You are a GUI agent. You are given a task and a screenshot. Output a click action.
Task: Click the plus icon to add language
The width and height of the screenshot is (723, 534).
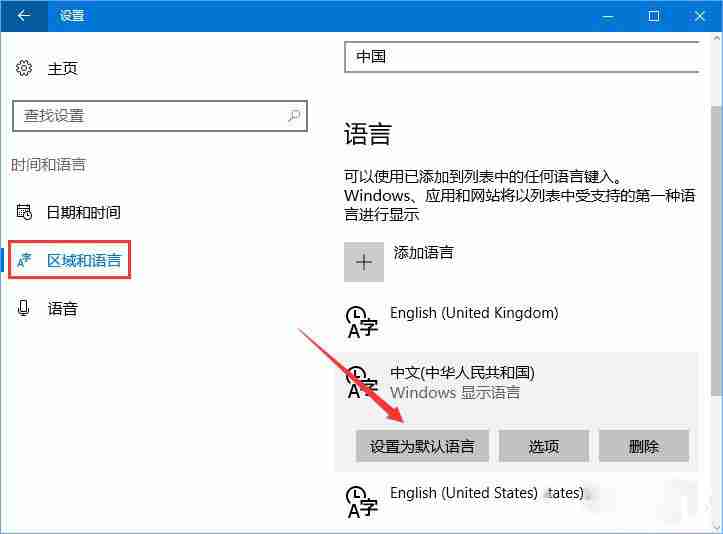click(x=364, y=262)
